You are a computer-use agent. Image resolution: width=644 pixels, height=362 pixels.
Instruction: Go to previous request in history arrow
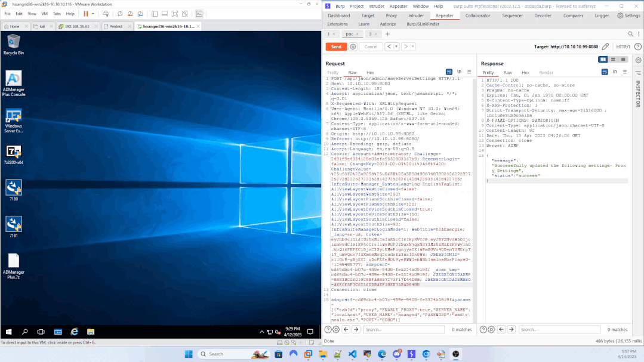click(389, 47)
